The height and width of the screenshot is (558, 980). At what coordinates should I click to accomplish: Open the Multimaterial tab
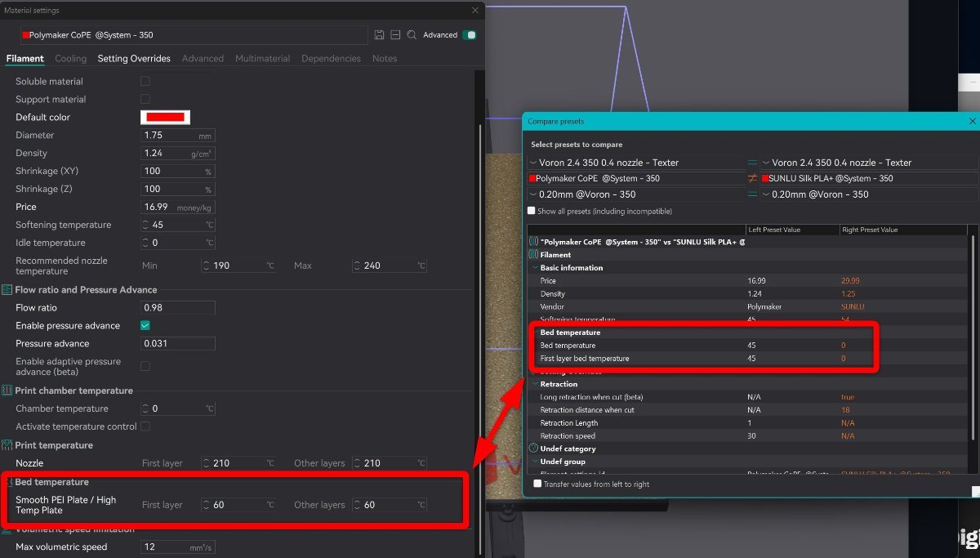[x=262, y=59]
